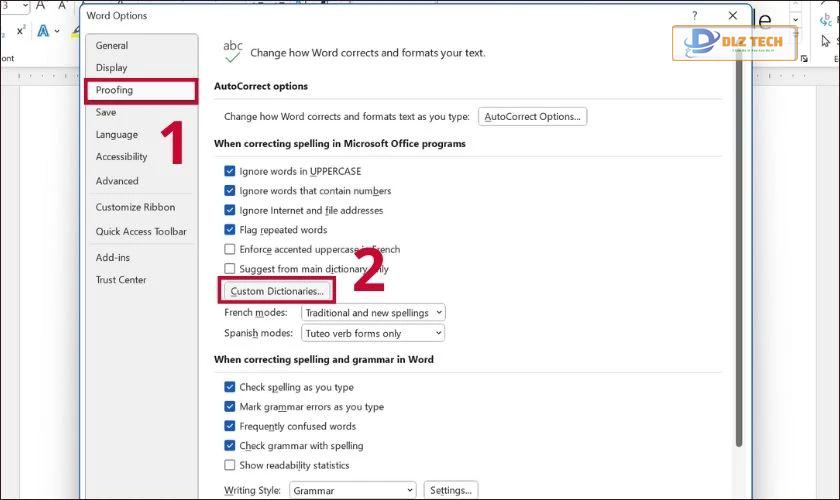Screen dimensions: 840x500
Task: Toggle Ignore words that contain numbers
Action: (x=230, y=190)
